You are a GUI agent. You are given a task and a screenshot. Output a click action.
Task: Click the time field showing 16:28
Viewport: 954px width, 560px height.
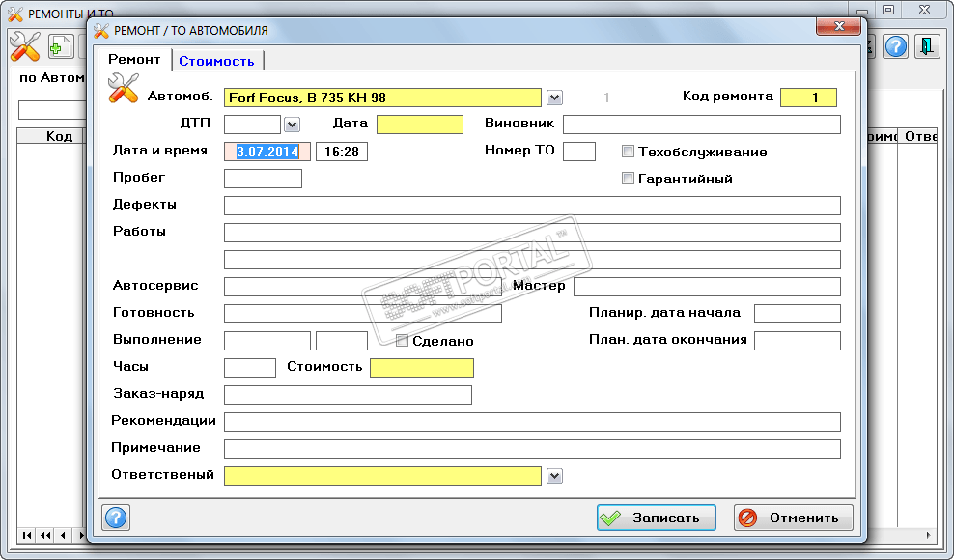341,152
